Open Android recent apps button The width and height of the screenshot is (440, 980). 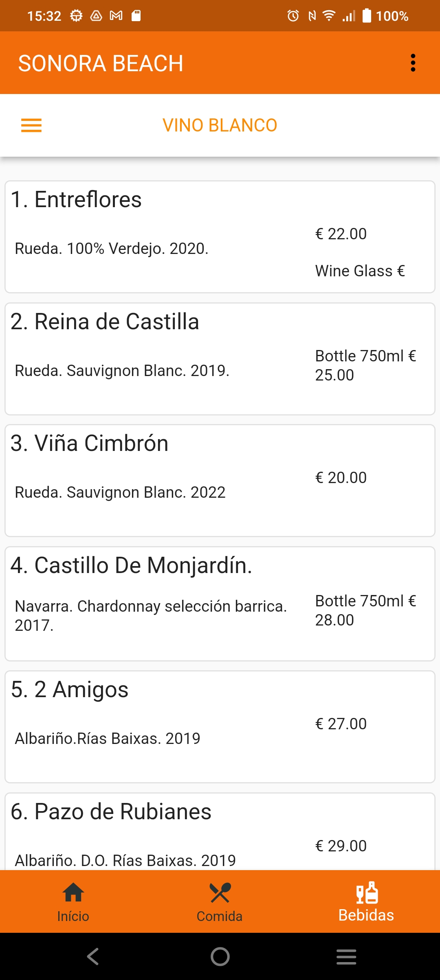tap(346, 956)
